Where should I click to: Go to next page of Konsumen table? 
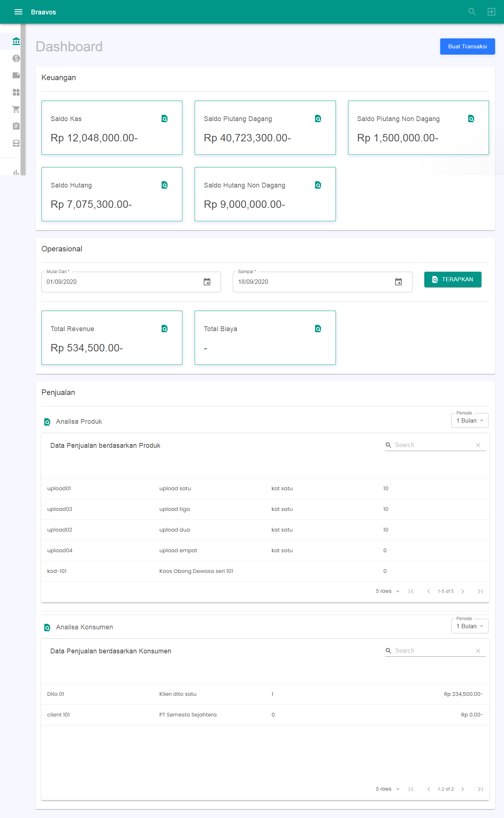pyautogui.click(x=463, y=789)
